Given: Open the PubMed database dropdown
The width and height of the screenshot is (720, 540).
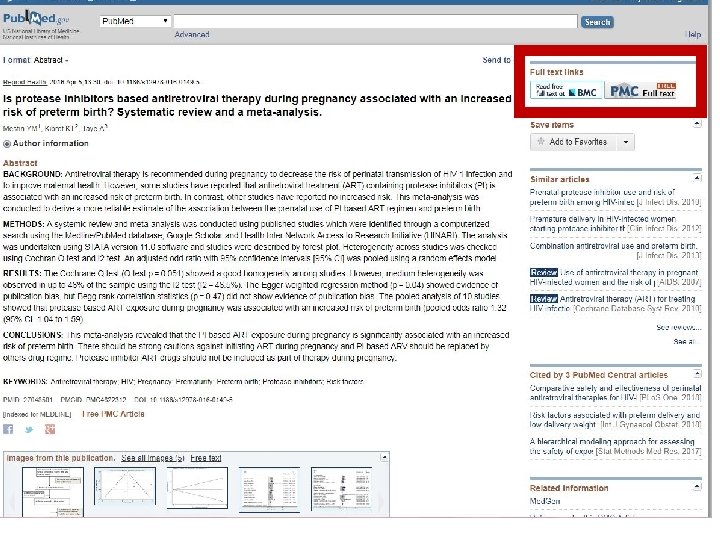Looking at the screenshot, I should pyautogui.click(x=135, y=21).
